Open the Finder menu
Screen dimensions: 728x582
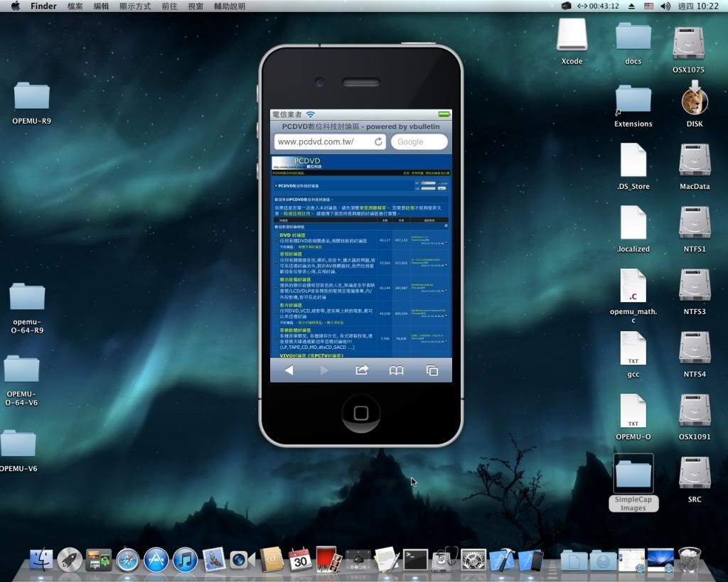click(43, 6)
